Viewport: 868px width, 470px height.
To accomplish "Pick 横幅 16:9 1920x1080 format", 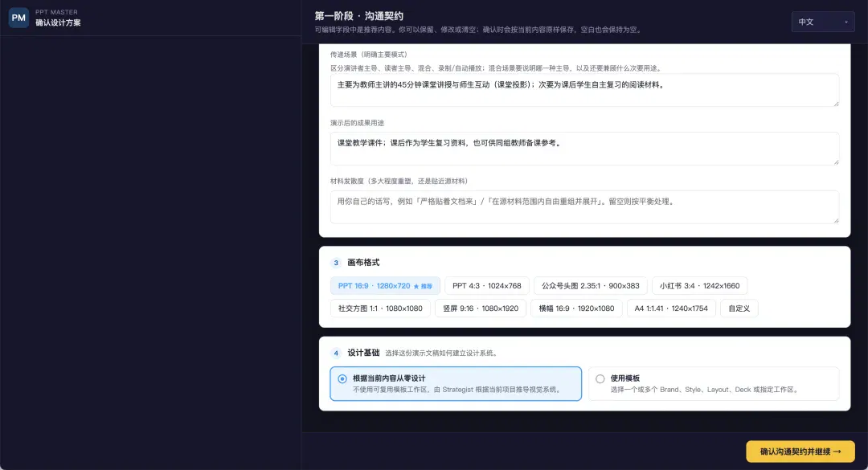I will (576, 309).
